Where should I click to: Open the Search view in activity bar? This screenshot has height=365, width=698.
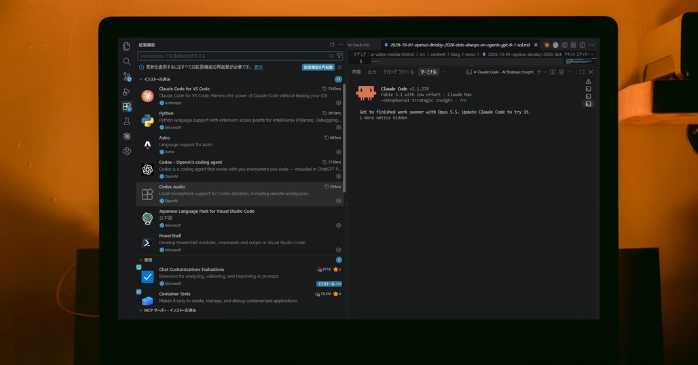click(x=127, y=61)
